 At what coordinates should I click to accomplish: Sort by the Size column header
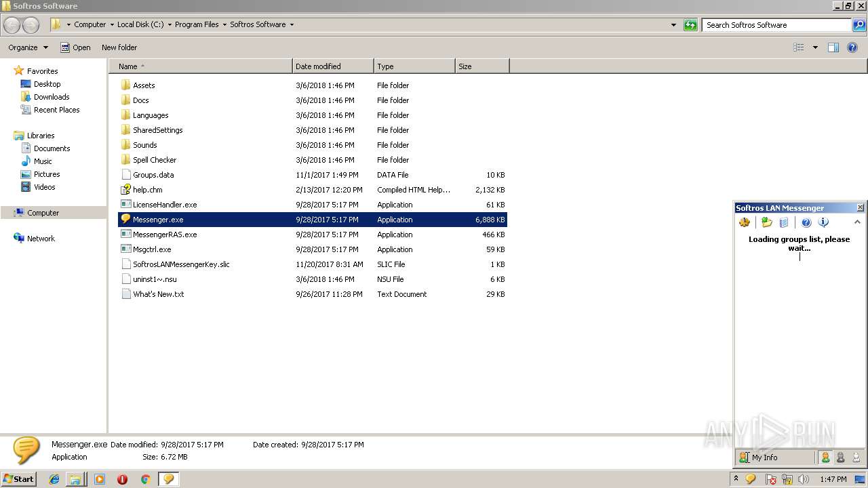tap(482, 66)
